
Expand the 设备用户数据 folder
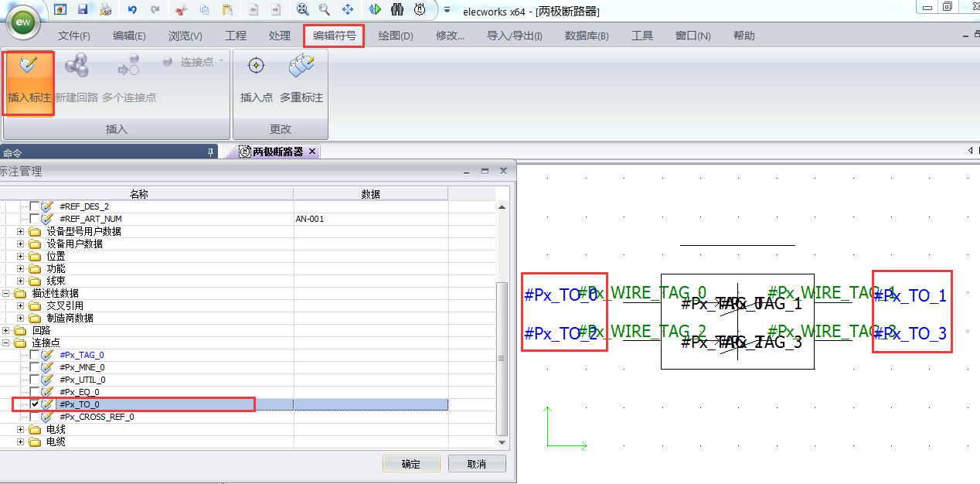[x=21, y=244]
